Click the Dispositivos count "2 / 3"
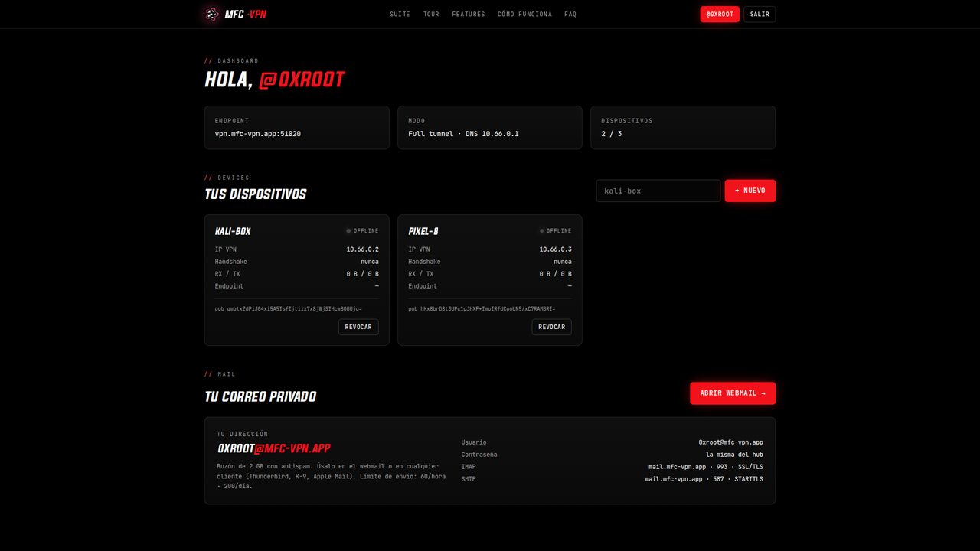Screen dimensions: 980x551 tap(612, 134)
